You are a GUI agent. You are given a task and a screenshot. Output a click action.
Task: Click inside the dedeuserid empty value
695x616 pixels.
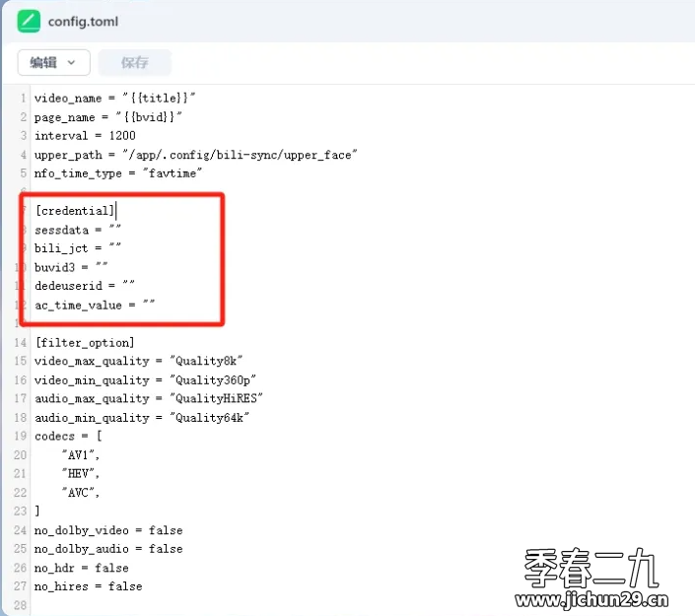click(128, 285)
